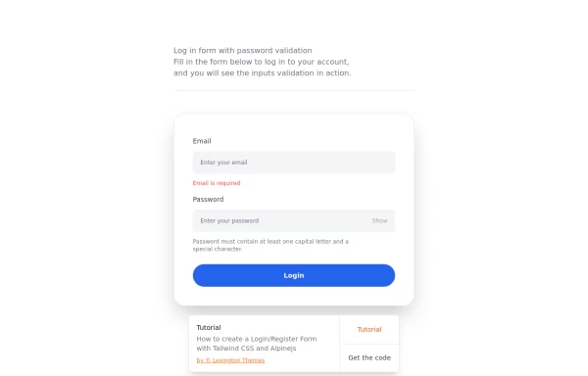Viewport: 588px width, 376px height.
Task: Open the orange Tutorial link
Action: pos(369,330)
